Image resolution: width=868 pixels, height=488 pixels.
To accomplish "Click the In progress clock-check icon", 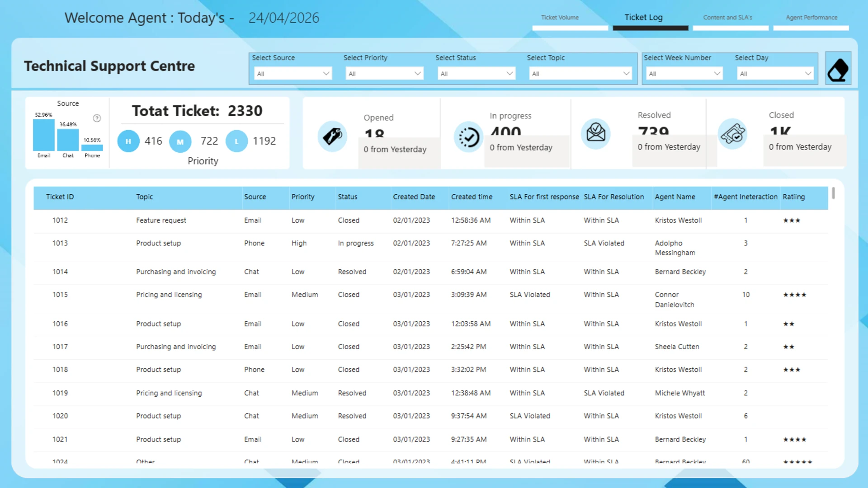I will 469,136.
